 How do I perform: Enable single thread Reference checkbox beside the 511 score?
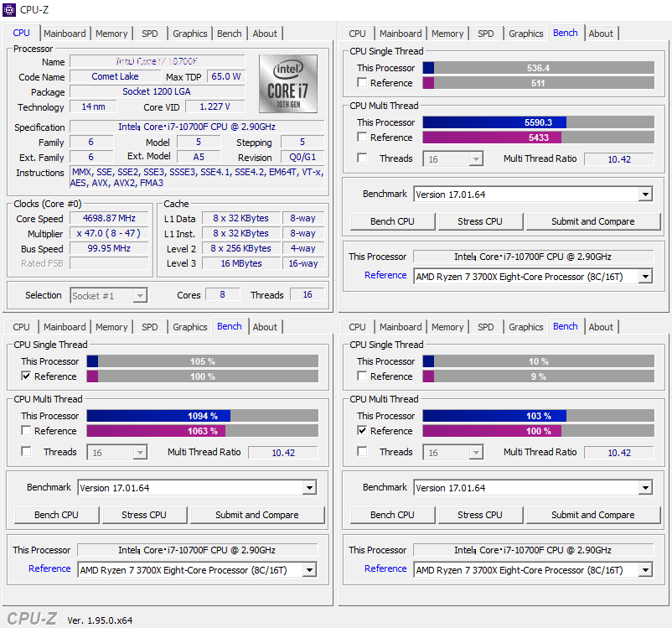tap(362, 82)
